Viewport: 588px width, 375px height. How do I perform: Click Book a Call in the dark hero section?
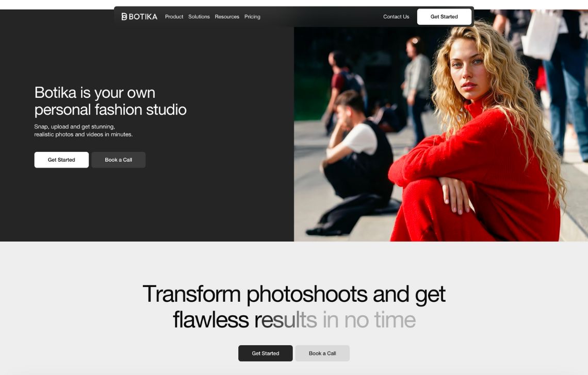(118, 160)
